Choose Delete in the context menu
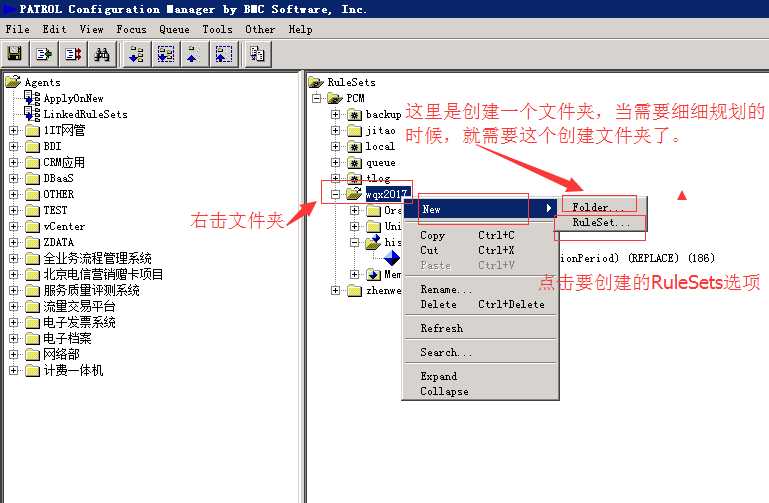Image resolution: width=769 pixels, height=503 pixels. point(481,304)
